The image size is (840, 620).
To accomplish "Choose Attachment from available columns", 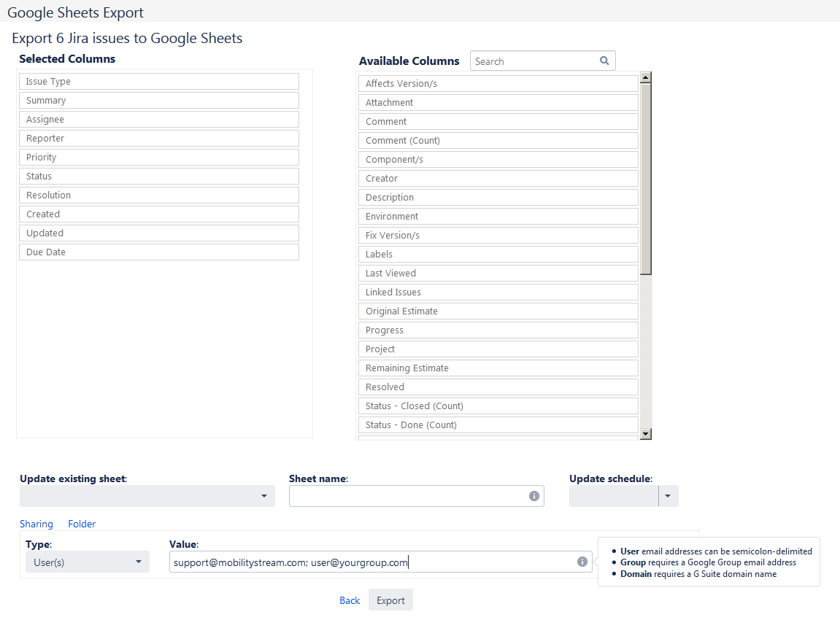I will (x=498, y=103).
